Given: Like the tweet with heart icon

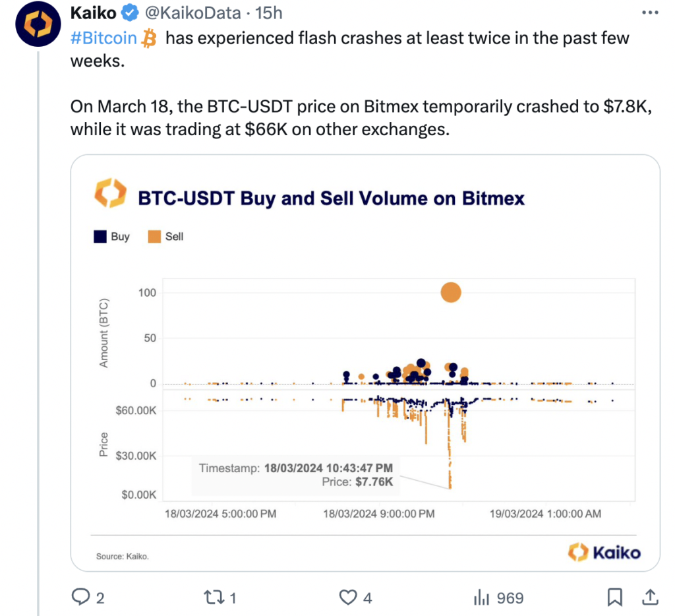Looking at the screenshot, I should 347,598.
